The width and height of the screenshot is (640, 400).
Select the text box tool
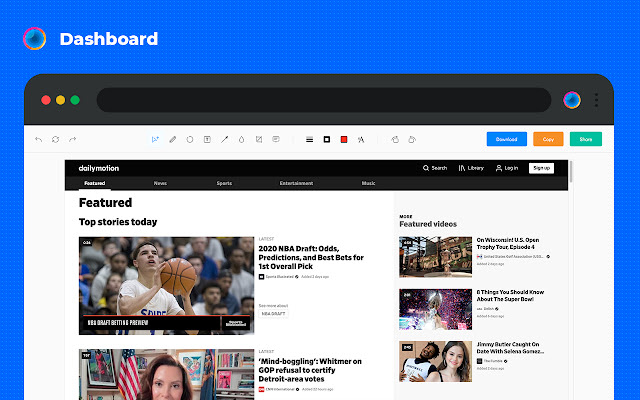pos(207,140)
